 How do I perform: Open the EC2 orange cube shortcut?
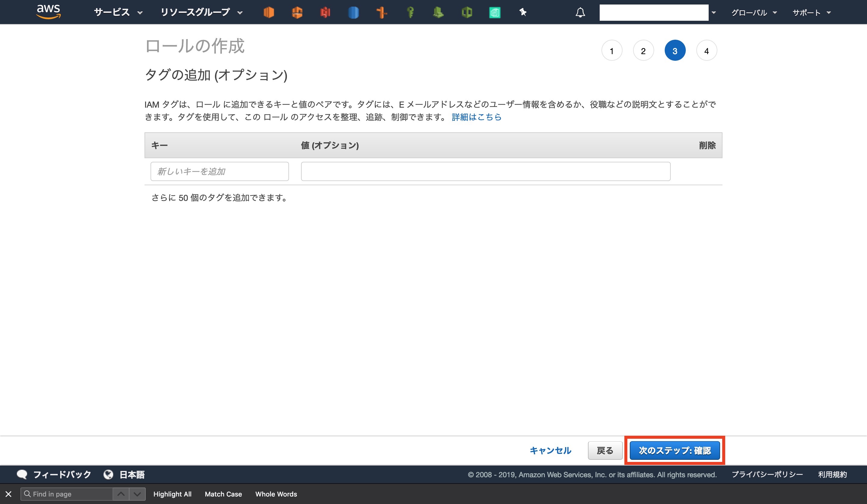tap(269, 13)
